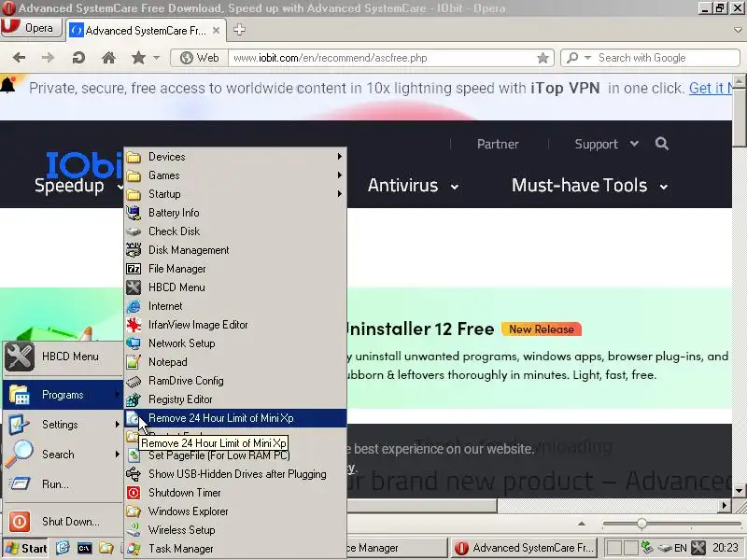Screen dimensions: 747x560
Task: Select Remove 24 Hour Limit of MiniXp
Action: (235, 417)
